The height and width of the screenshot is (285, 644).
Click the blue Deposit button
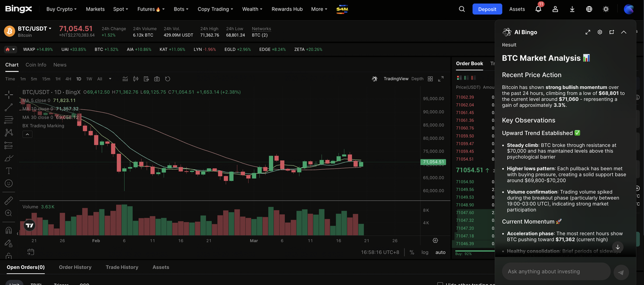coord(487,9)
